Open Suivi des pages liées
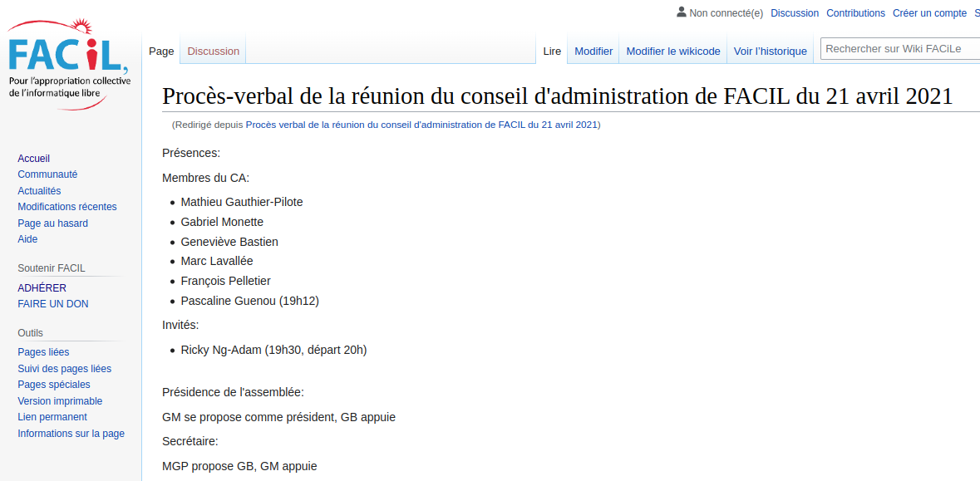 coord(64,369)
